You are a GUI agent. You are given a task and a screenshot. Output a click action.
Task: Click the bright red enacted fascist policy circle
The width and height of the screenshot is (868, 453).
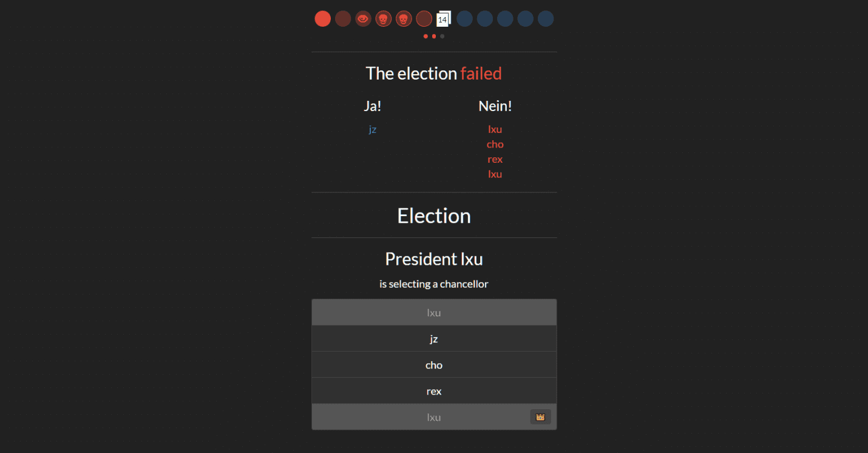(323, 19)
